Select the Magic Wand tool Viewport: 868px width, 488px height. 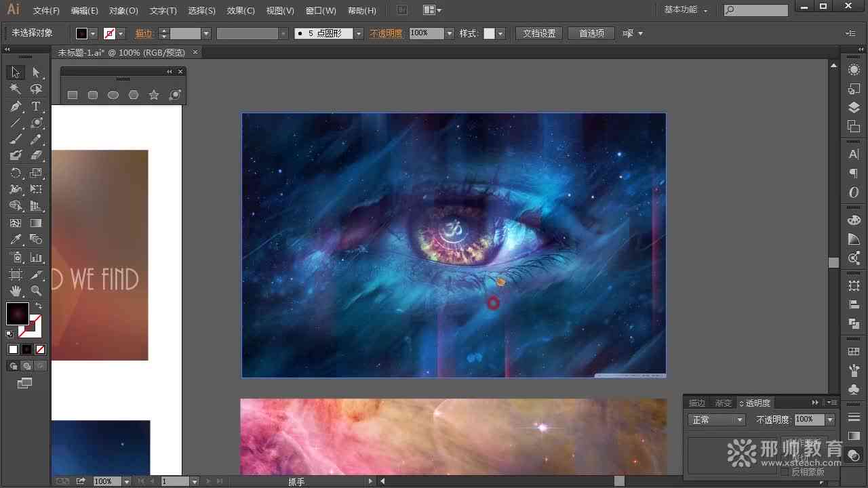point(16,89)
